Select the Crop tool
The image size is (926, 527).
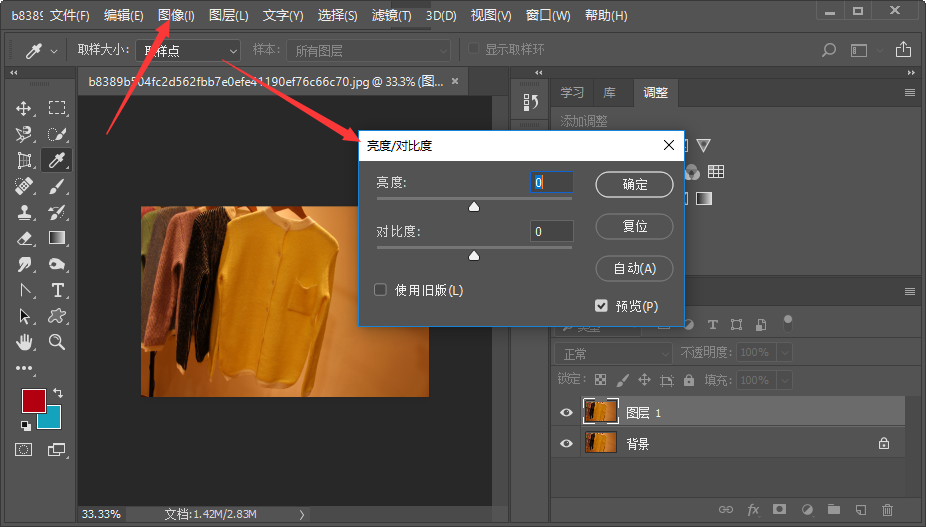pos(24,160)
